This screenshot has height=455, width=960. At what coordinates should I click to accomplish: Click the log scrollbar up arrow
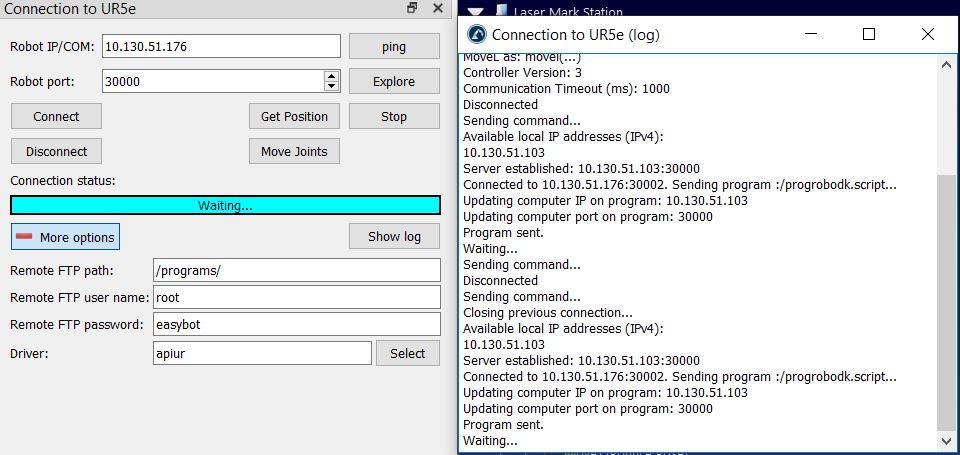(x=948, y=63)
